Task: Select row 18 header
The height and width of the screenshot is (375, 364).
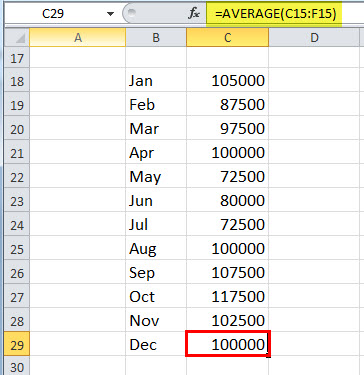Action: pyautogui.click(x=17, y=81)
